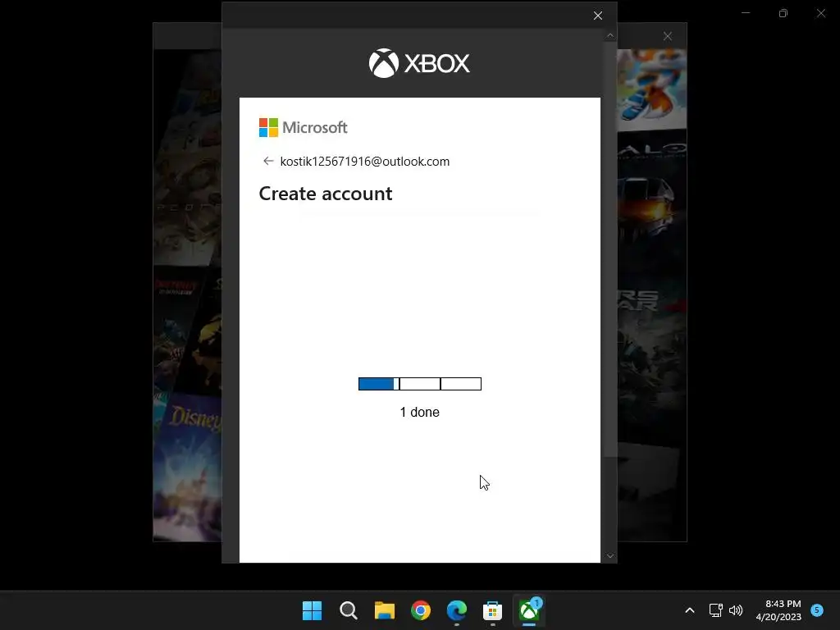Screen dimensions: 840x630
Task: Click the scroll down arrow in the dialog
Action: point(609,556)
